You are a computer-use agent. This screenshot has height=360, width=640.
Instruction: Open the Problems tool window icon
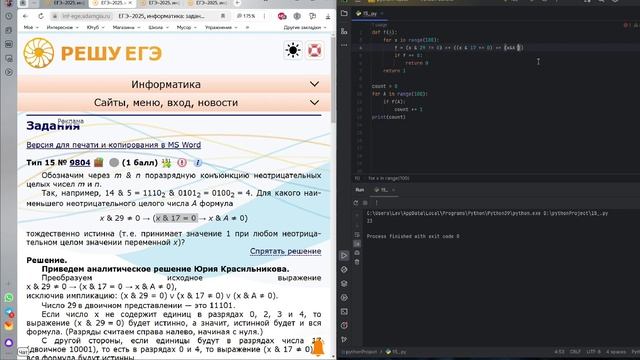tap(344, 325)
